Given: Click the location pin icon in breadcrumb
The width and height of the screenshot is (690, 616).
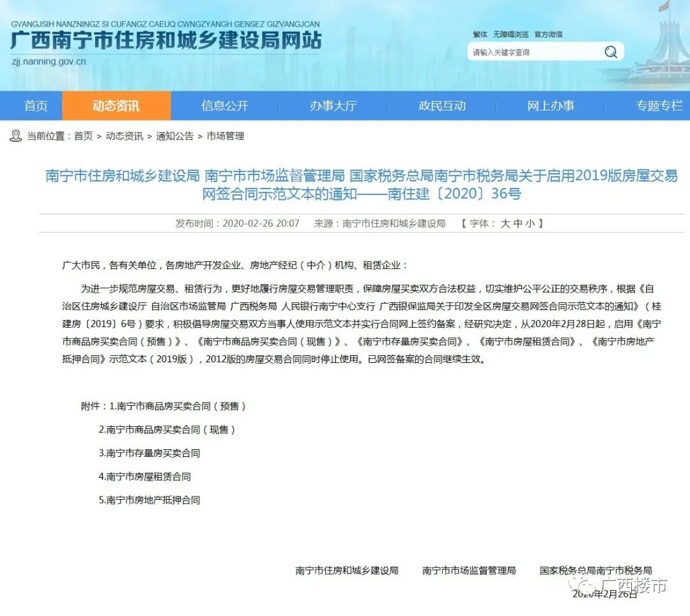Looking at the screenshot, I should pyautogui.click(x=16, y=135).
